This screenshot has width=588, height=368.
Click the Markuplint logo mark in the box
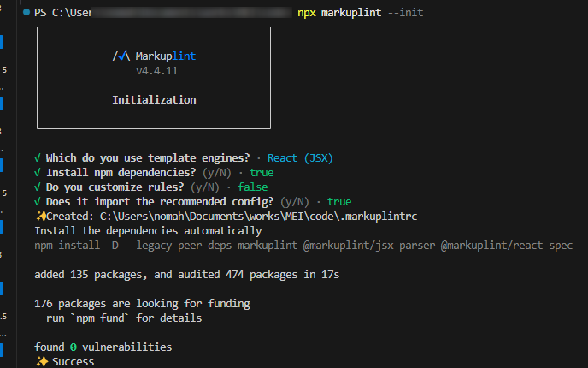(x=121, y=56)
